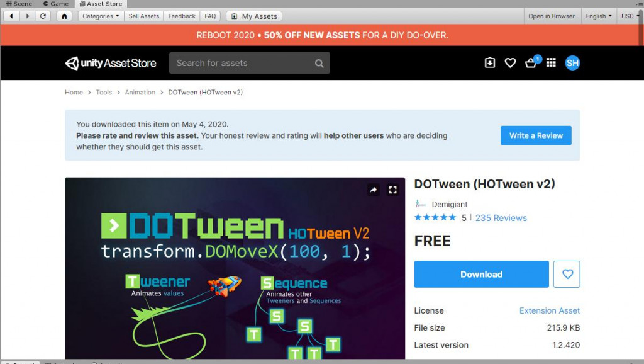Click the DOTween (HOTween v2) breadcrumb

(206, 92)
